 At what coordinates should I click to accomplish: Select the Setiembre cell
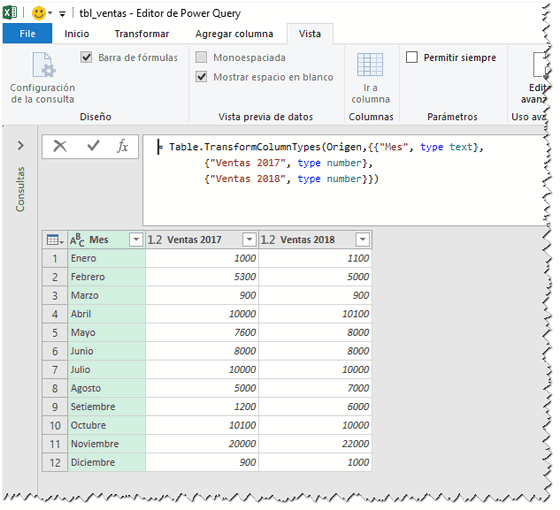[x=106, y=407]
